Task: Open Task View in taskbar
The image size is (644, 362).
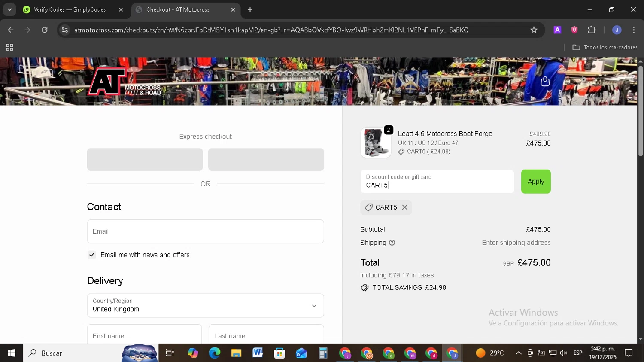Action: pyautogui.click(x=170, y=353)
